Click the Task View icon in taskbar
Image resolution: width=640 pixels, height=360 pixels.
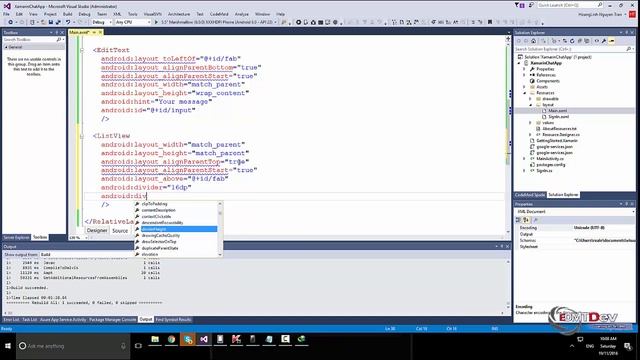(138, 346)
